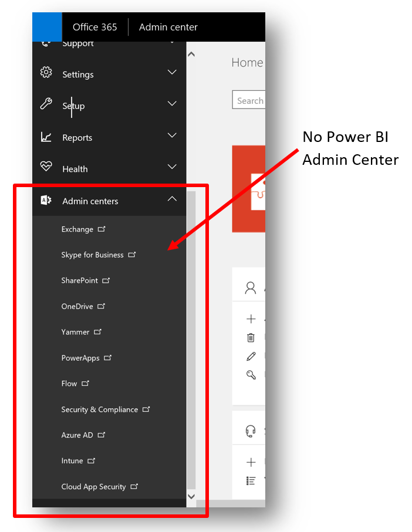Click the Admin centers icon
412x532 pixels.
point(46,200)
